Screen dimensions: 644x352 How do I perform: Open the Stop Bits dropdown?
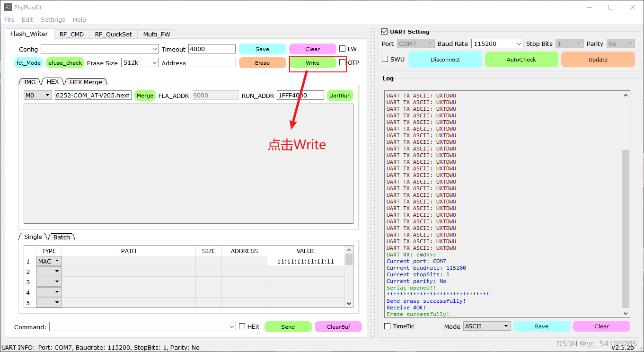pyautogui.click(x=570, y=44)
